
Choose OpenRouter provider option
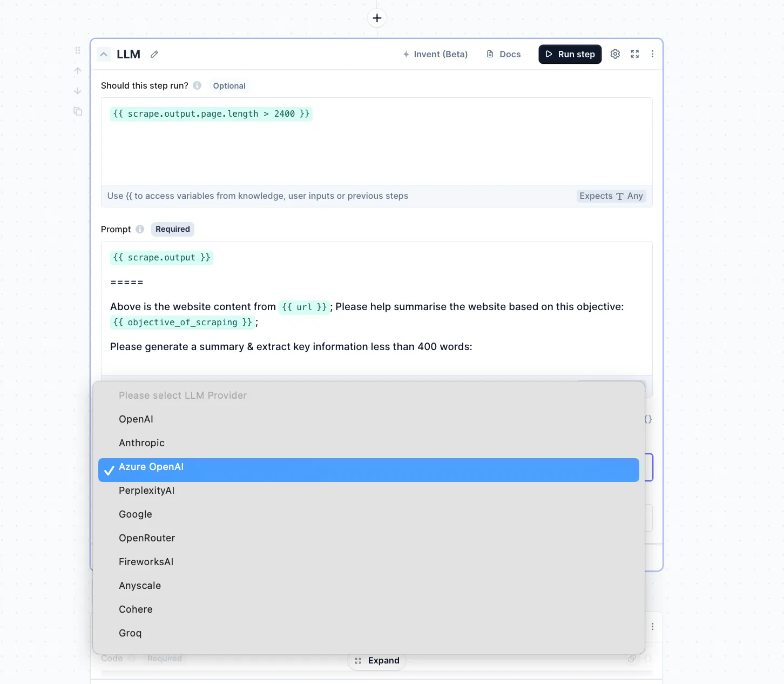[147, 538]
